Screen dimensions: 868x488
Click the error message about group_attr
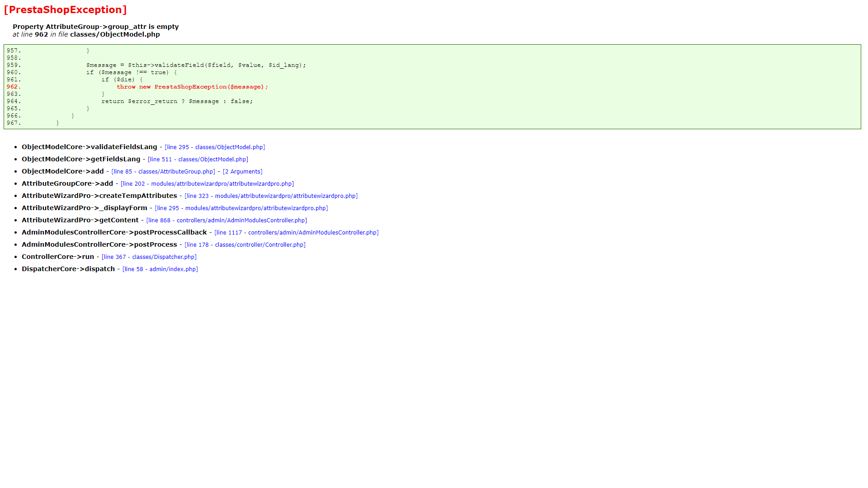coord(95,27)
